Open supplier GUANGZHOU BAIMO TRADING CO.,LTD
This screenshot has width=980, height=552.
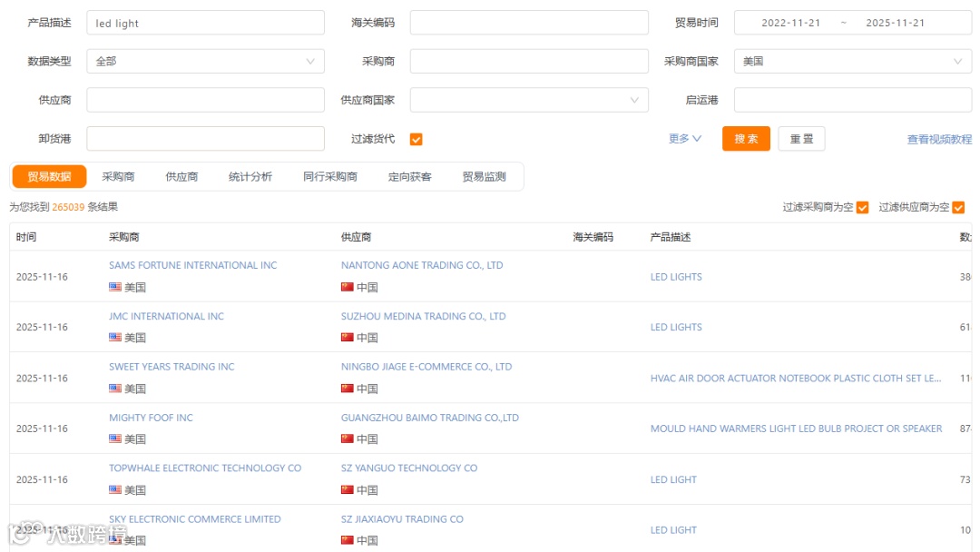[429, 418]
